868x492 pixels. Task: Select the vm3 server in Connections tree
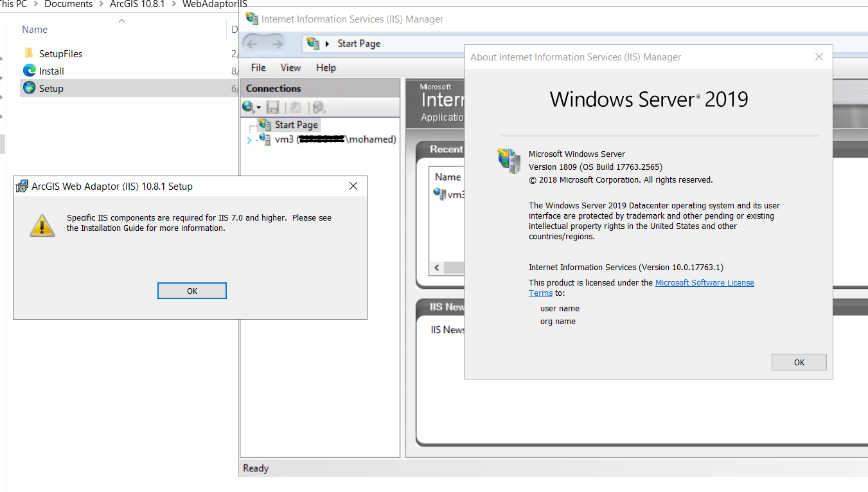335,139
